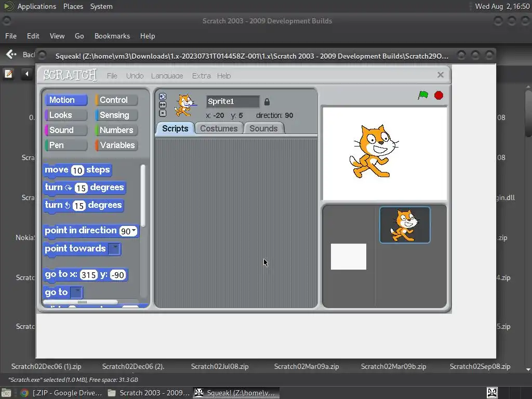The image size is (532, 399).
Task: Select the Scratch02Dec06 (1).zip file
Action: (x=46, y=367)
